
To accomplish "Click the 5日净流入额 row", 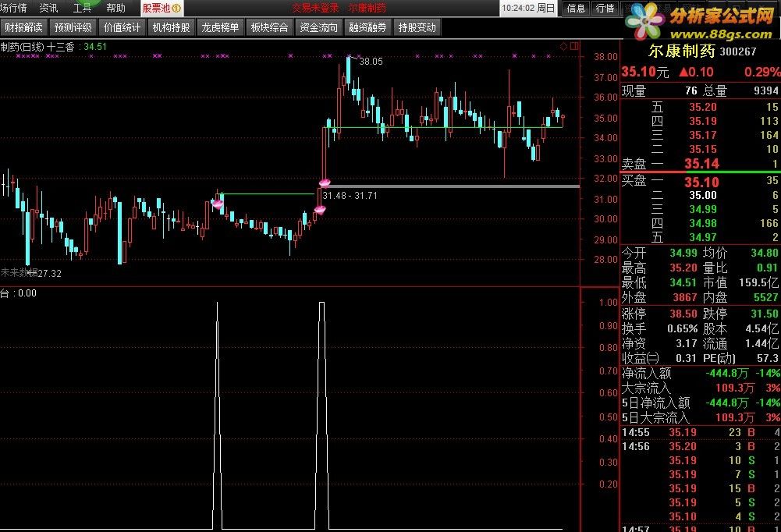I will pos(701,403).
